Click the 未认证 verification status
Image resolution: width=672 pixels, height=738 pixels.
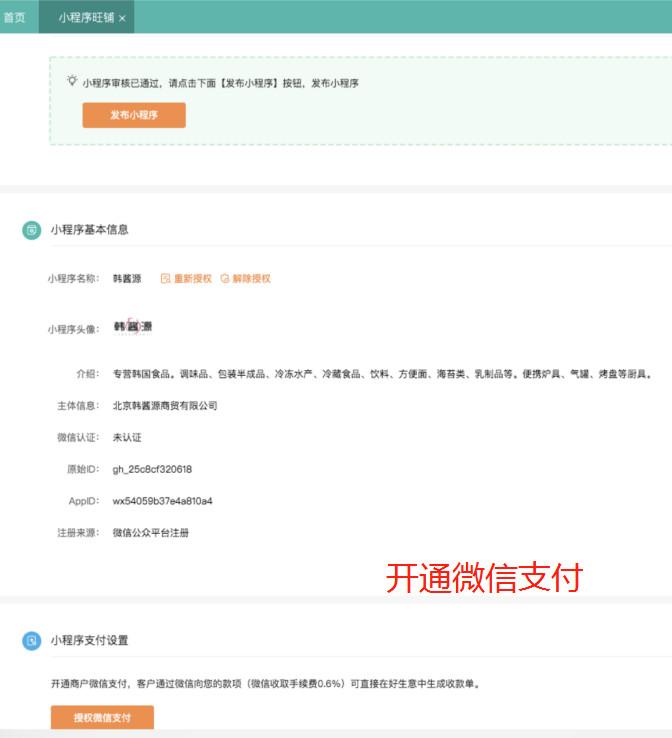[127, 437]
